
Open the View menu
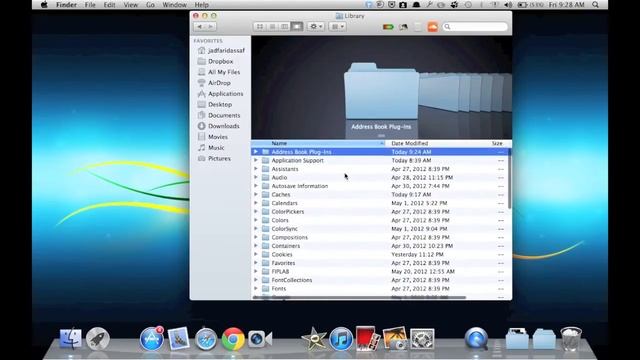pyautogui.click(x=131, y=5)
